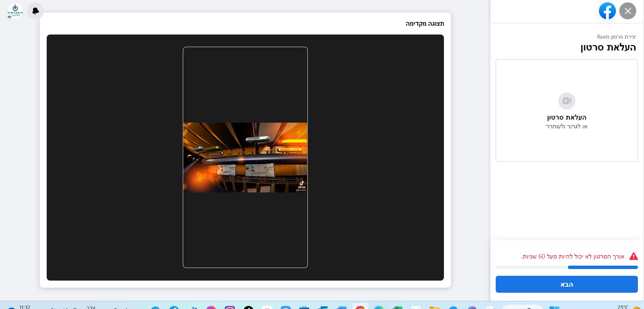Image resolution: width=644 pixels, height=309 pixels.
Task: Click the יצירת סרטון Reels breadcrumb
Action: 616,37
